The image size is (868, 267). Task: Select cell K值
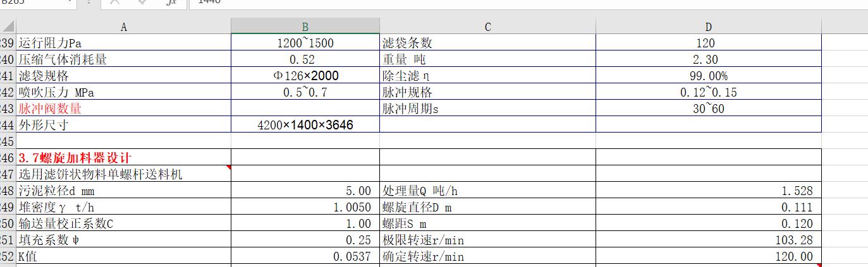click(x=123, y=256)
